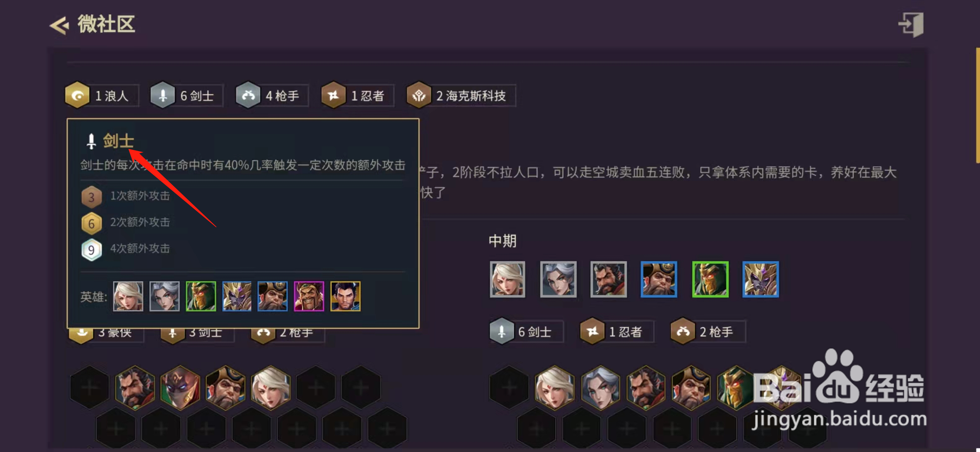Select the green-bordered hero under 中期
This screenshot has width=980, height=452.
point(710,280)
